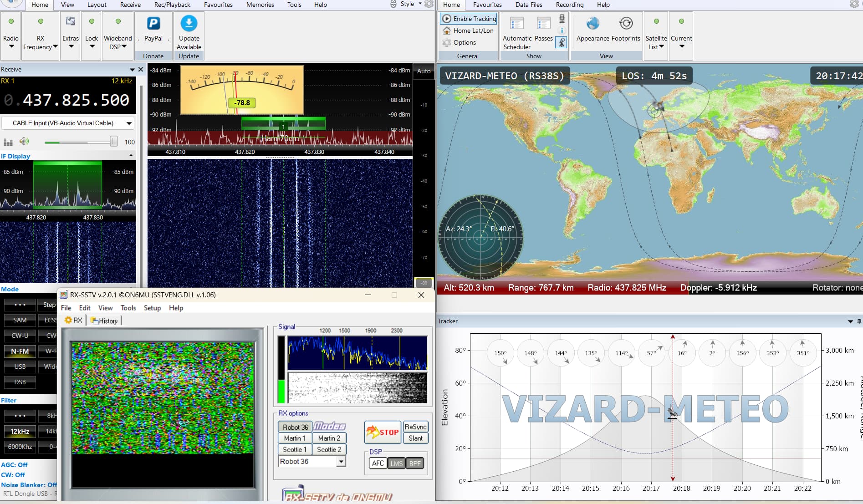The image size is (863, 504).
Task: Open the Automatic Scheduler icon
Action: (x=517, y=24)
